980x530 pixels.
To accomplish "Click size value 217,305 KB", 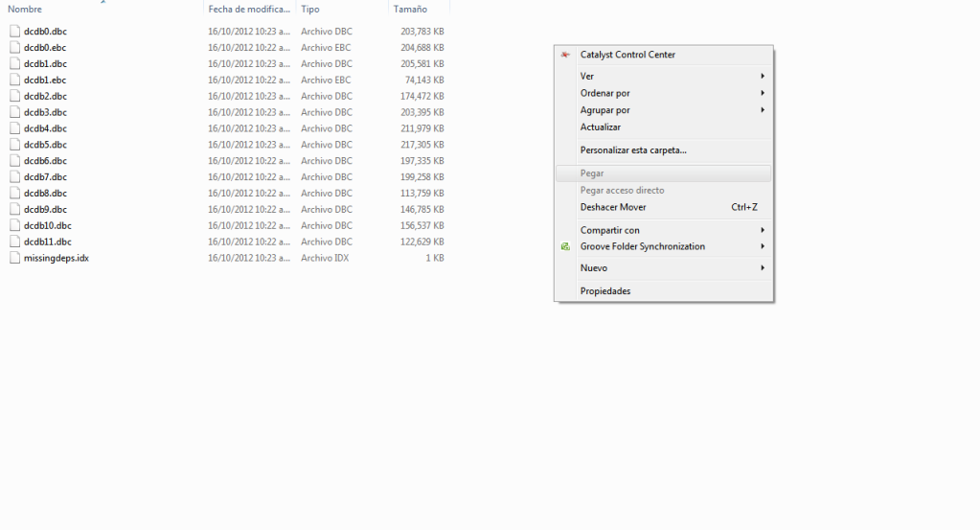I will tap(422, 145).
